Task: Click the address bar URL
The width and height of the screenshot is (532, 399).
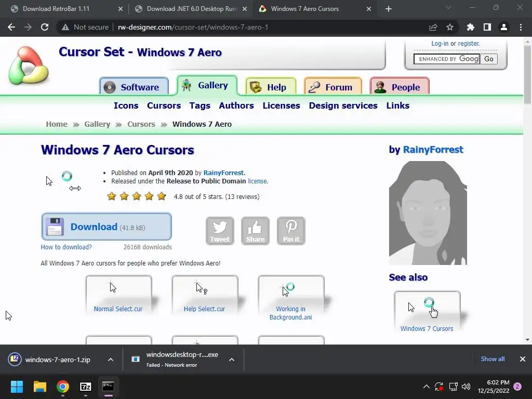Action: click(x=193, y=27)
